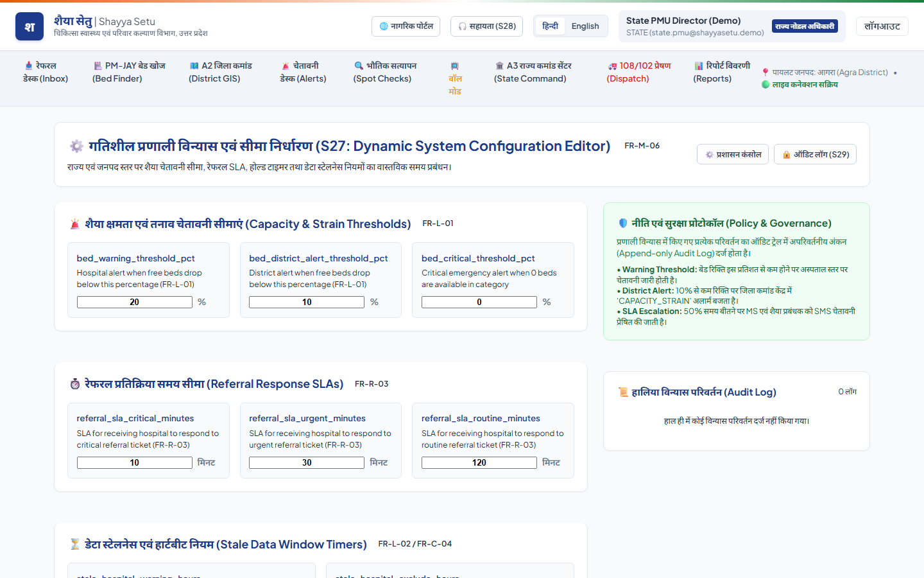Open the नागरिक पोर्टल citizen portal button

(406, 26)
